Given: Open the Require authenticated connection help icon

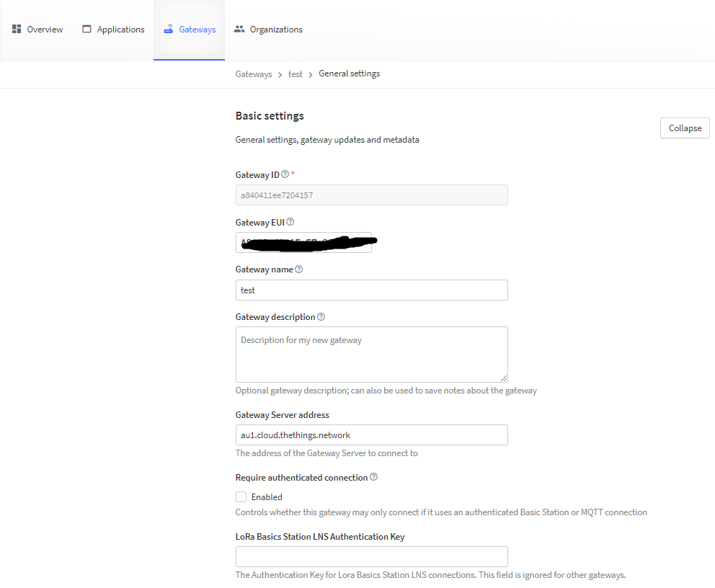Looking at the screenshot, I should (x=374, y=476).
